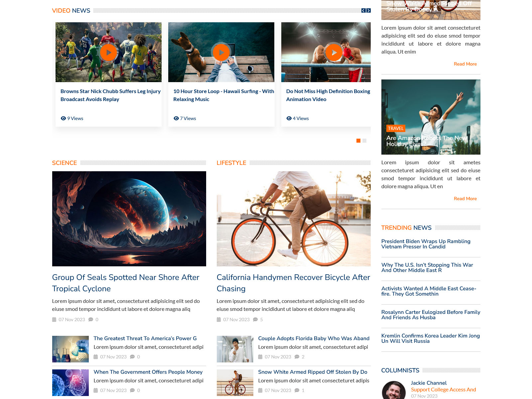
Task: Open the SCIENCE section heading
Action: pyautogui.click(x=65, y=163)
